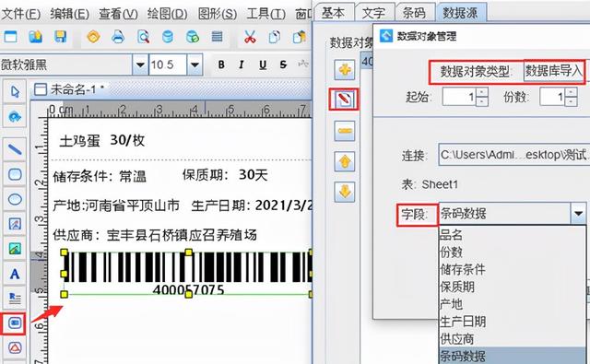Remove data object with minus icon
The width and height of the screenshot is (590, 364).
coord(344,131)
